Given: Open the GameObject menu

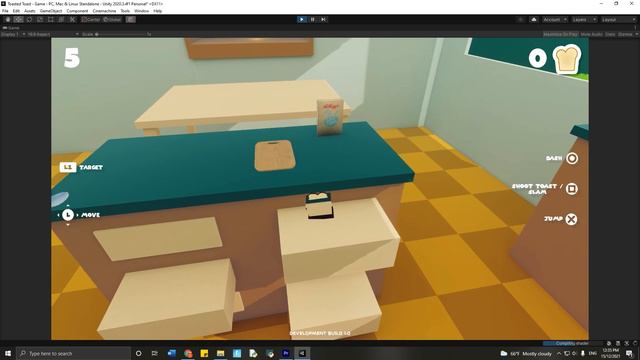Looking at the screenshot, I should [51, 11].
